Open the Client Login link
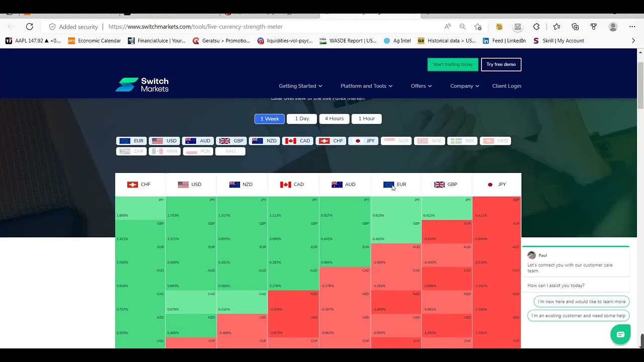 click(x=507, y=86)
